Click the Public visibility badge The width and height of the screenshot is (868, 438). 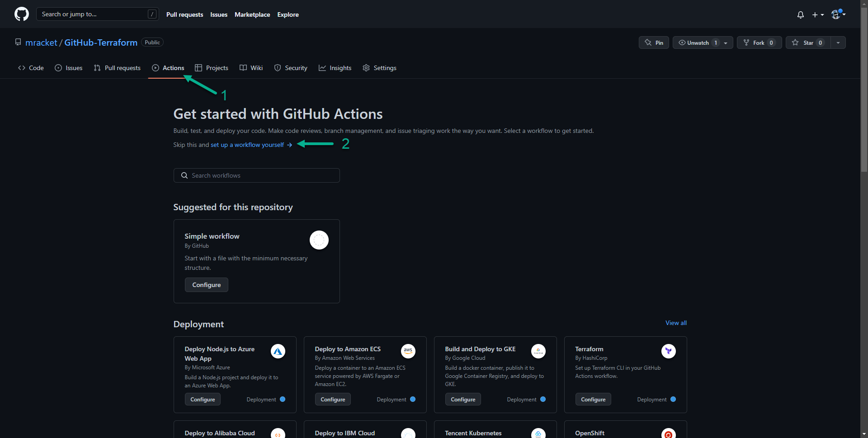(152, 42)
